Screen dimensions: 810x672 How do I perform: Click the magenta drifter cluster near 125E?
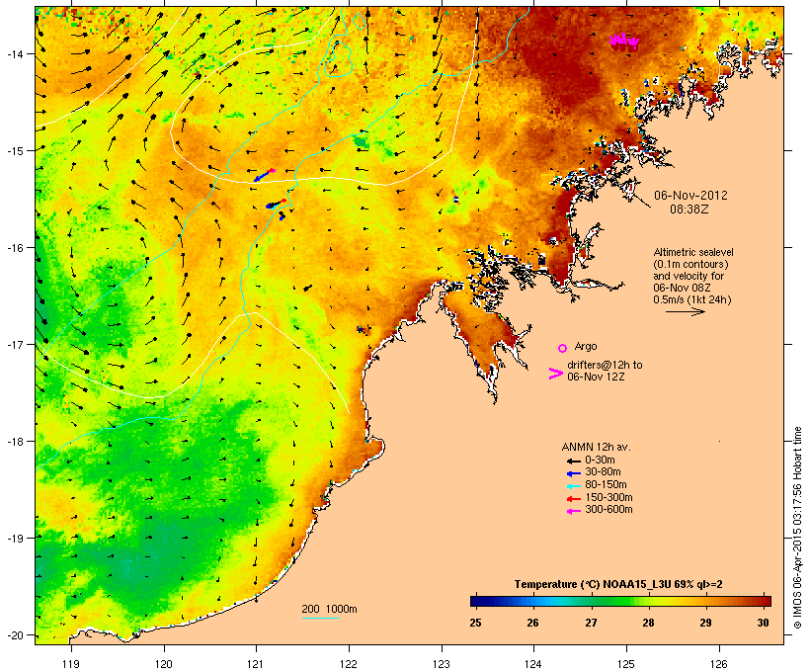click(623, 41)
